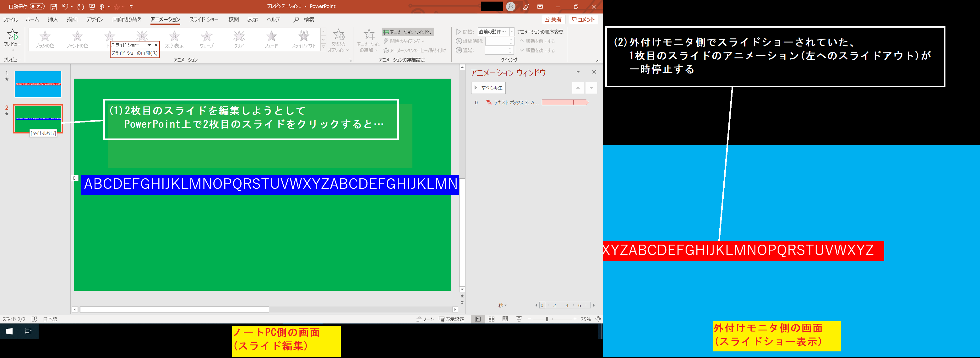This screenshot has height=358, width=980.
Task: Switch to slide sorter view icon
Action: (x=492, y=319)
